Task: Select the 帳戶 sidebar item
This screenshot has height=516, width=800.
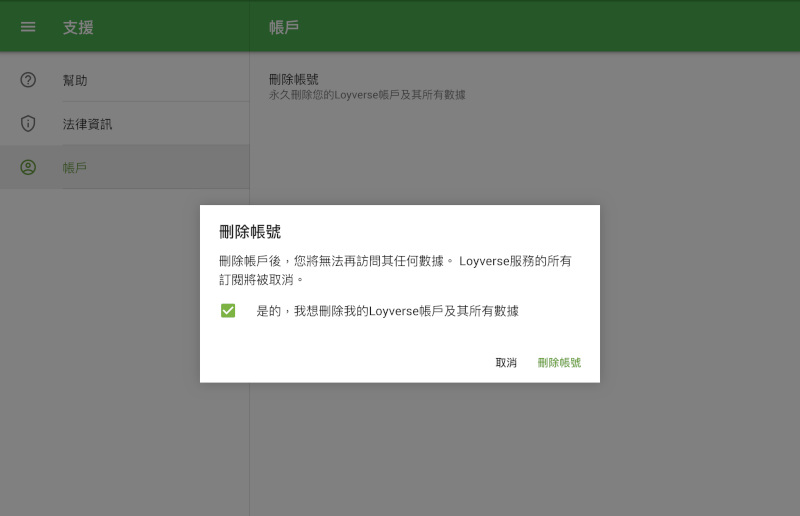Action: tap(124, 167)
